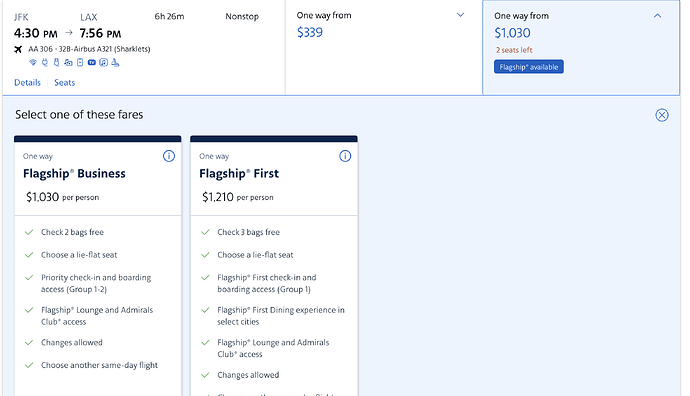Click the USB power amenity icon
The height and width of the screenshot is (396, 690).
[56, 62]
